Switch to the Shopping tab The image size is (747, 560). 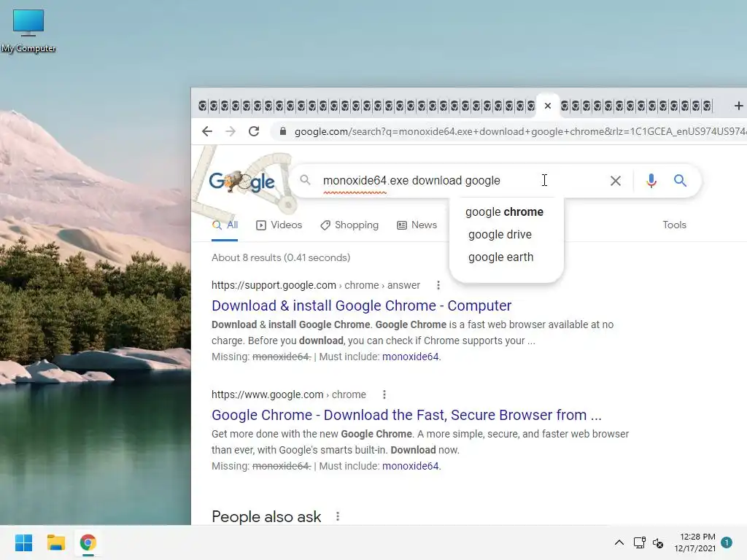[x=349, y=225]
